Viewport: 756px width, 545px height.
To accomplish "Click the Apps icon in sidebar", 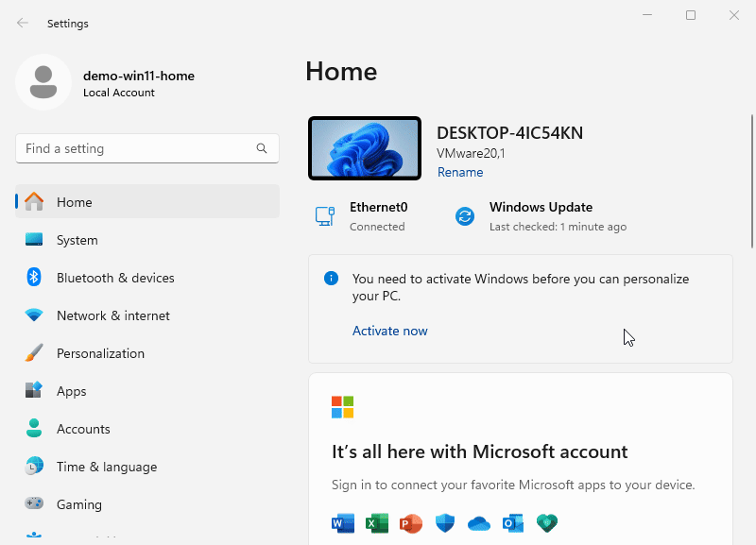I will click(34, 390).
